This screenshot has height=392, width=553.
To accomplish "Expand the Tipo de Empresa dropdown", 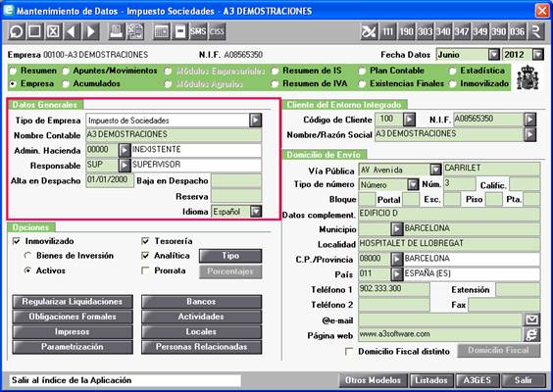I will (256, 121).
